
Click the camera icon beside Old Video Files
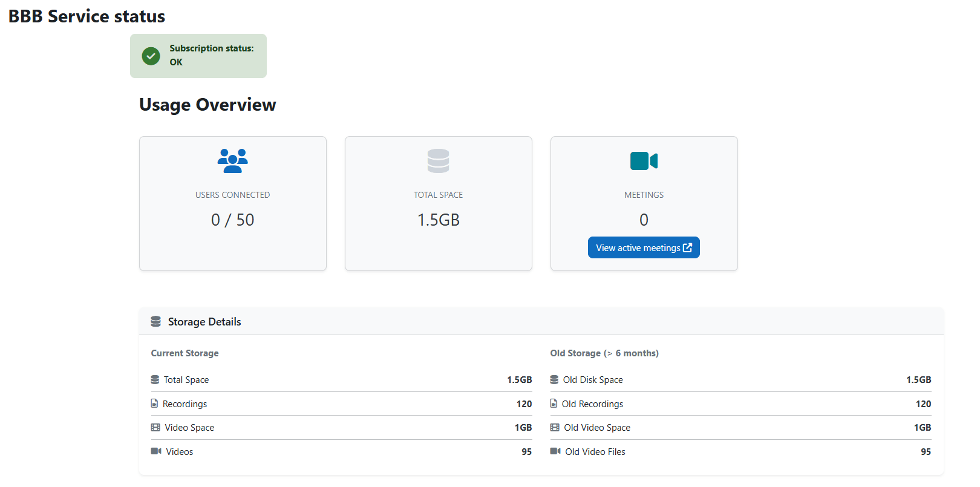point(555,451)
